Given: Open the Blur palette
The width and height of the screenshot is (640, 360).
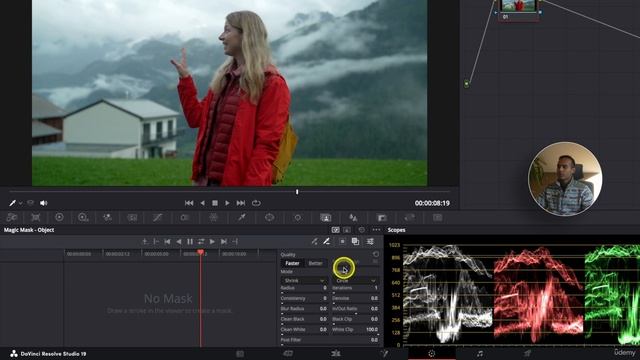Looking at the screenshot, I should [353, 218].
